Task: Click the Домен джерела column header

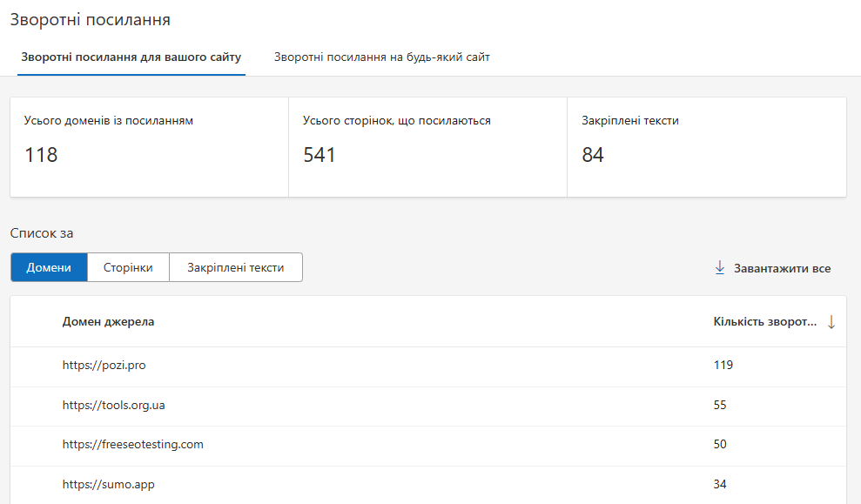Action: pyautogui.click(x=108, y=322)
